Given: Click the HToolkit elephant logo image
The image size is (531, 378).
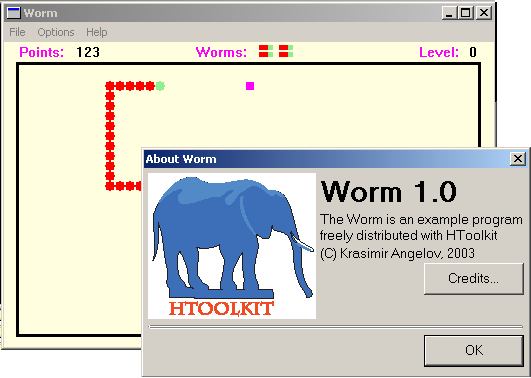Looking at the screenshot, I should 232,246.
